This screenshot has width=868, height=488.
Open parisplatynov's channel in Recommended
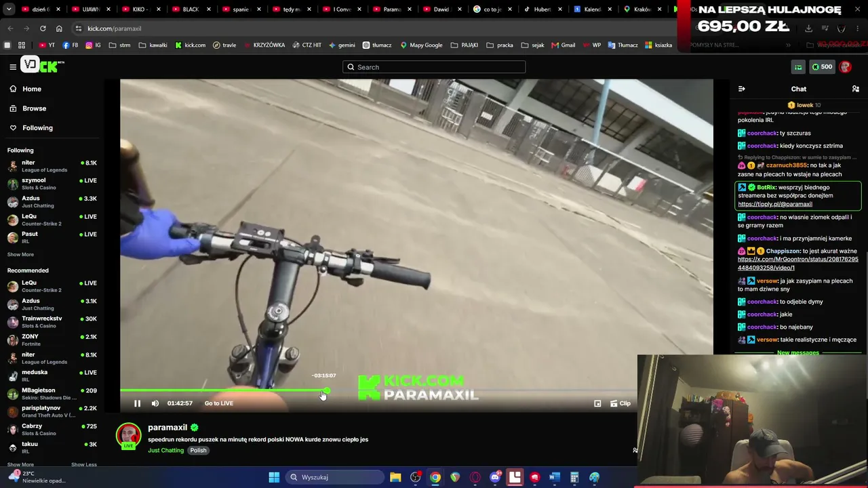[x=52, y=411]
